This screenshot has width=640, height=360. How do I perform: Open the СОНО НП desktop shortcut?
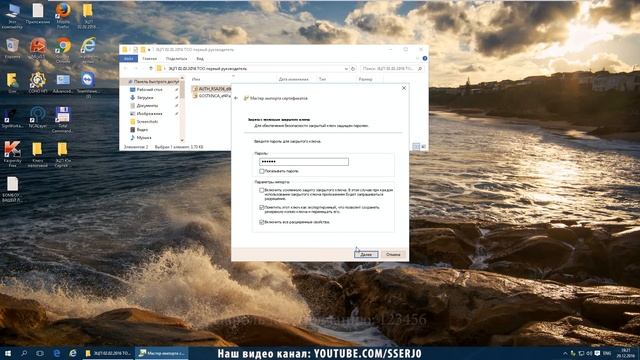[38, 83]
